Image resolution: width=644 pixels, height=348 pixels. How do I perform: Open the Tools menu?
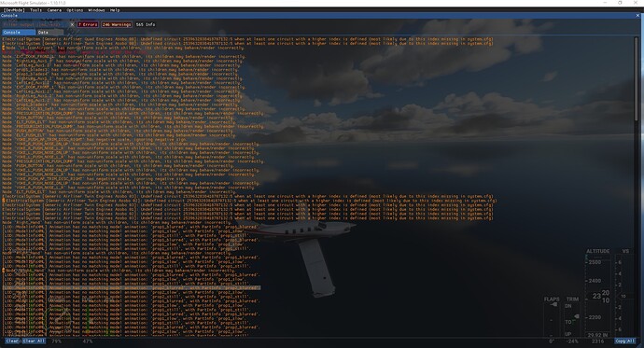[35, 10]
